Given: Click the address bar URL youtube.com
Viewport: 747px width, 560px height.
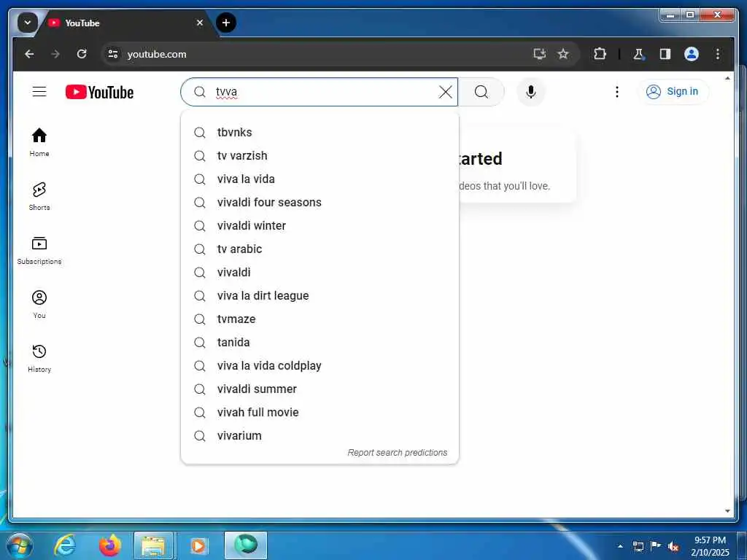Looking at the screenshot, I should 157,54.
